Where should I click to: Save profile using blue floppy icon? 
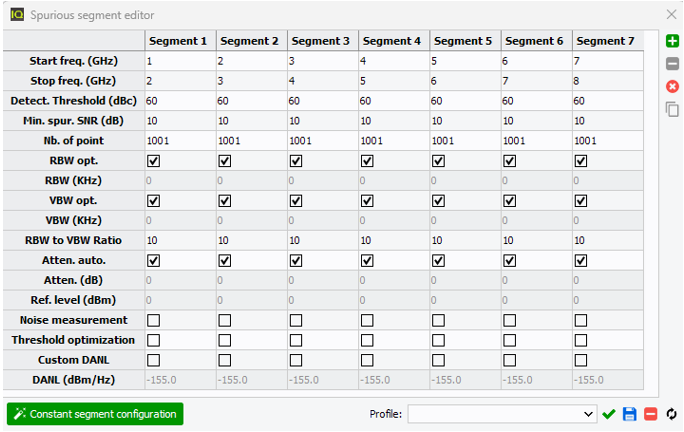630,414
